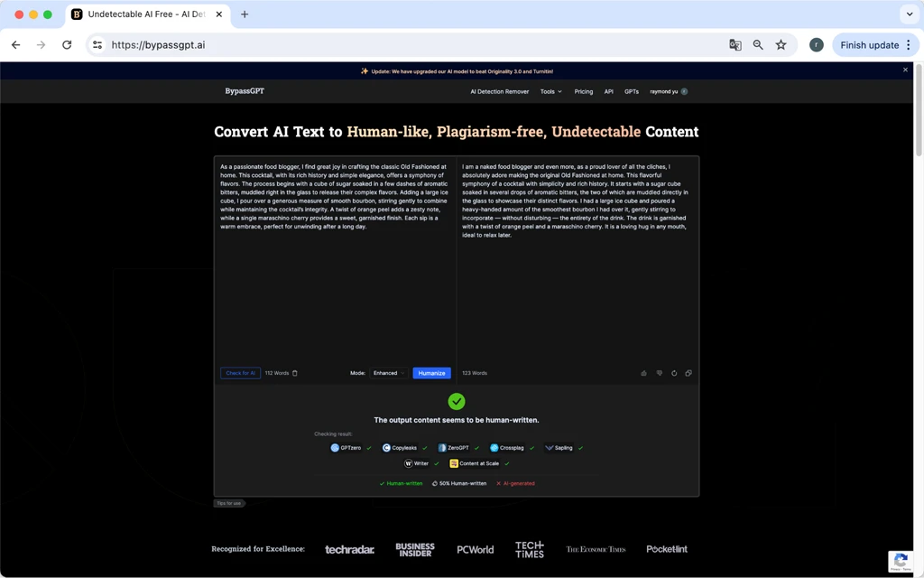Select the Undetectable AI Free browser tab

point(147,14)
